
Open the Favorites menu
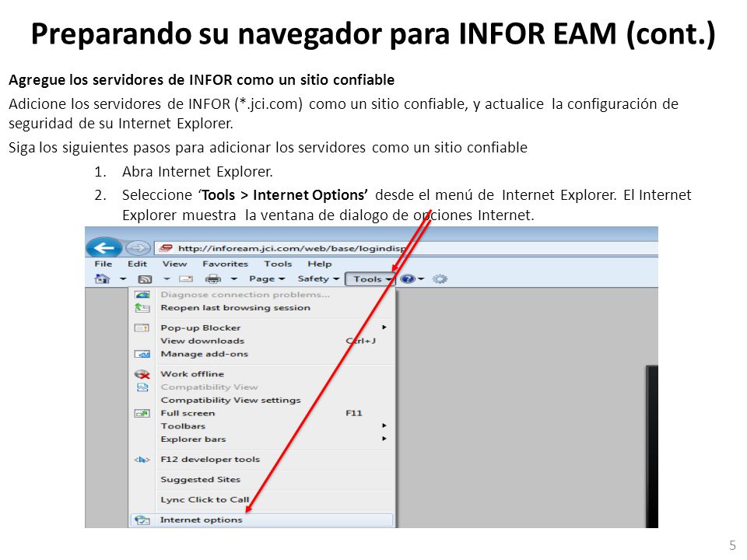pos(225,264)
